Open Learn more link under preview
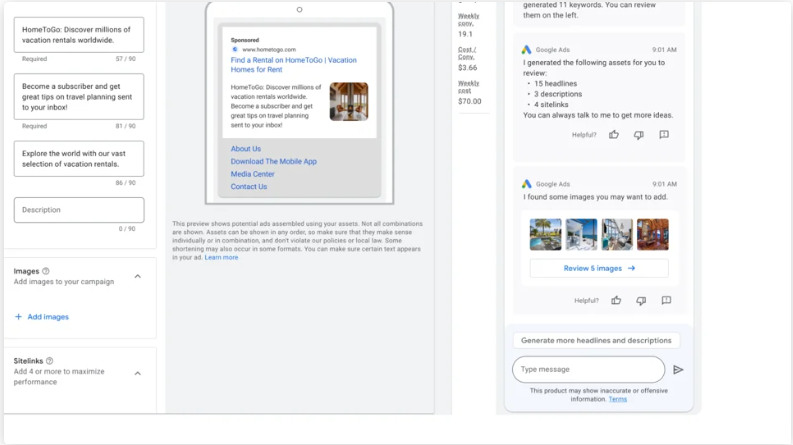Screen dimensions: 793x445 221,257
